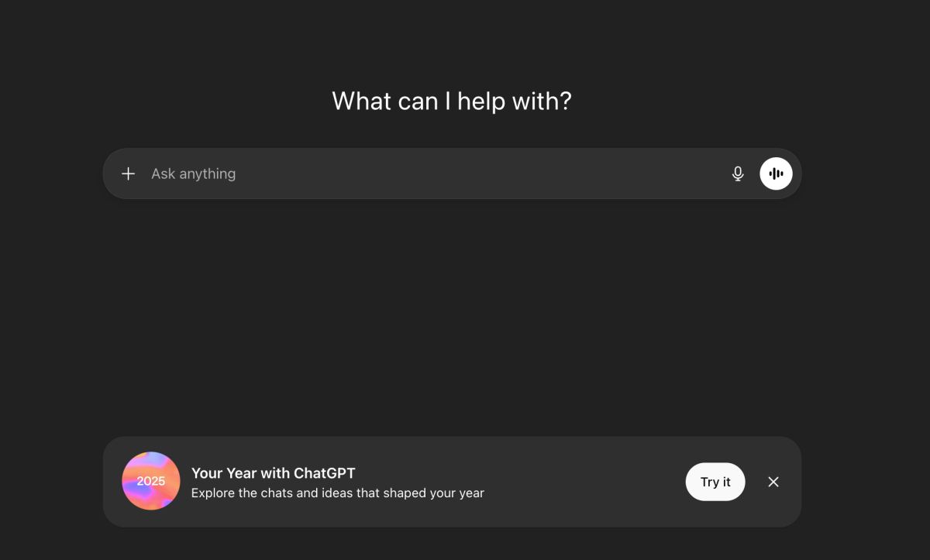930x560 pixels.
Task: Open the Your Year with ChatGPT title
Action: click(x=273, y=473)
